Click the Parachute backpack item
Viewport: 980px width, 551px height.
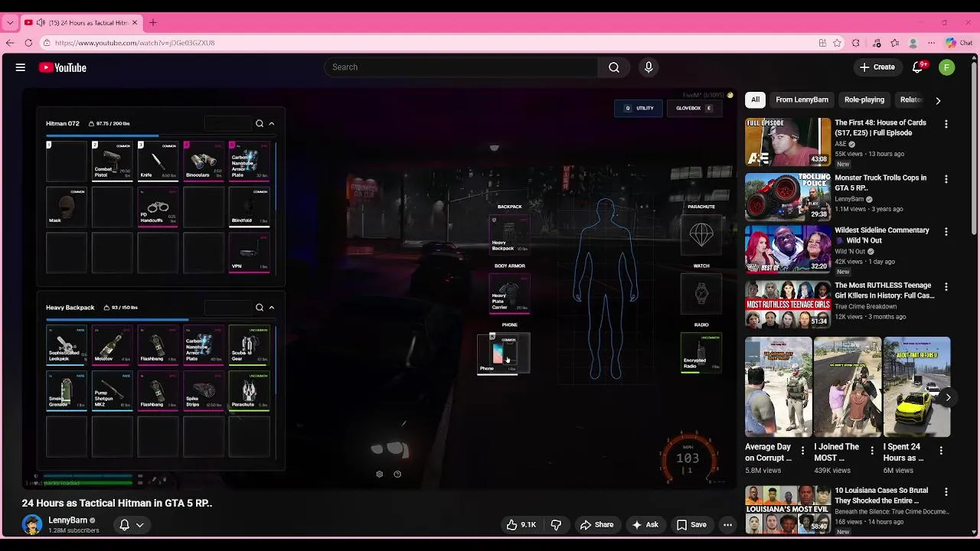(x=250, y=391)
